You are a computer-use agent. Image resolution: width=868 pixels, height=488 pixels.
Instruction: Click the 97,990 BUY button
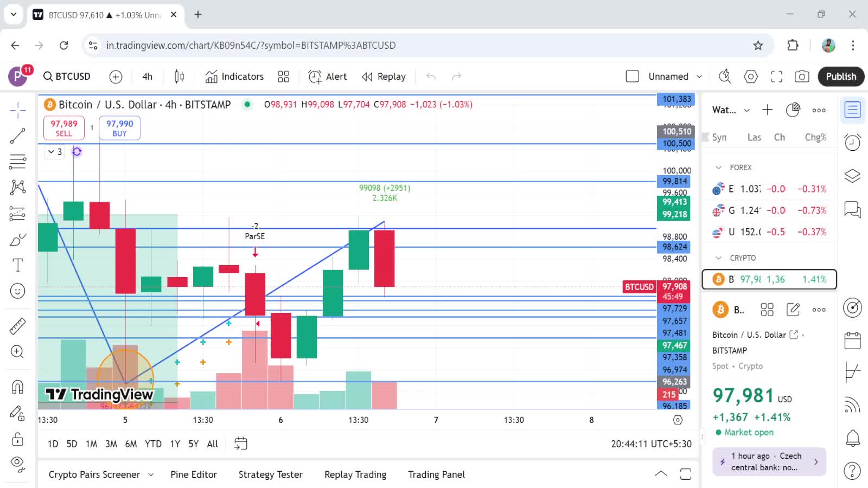[x=119, y=128]
